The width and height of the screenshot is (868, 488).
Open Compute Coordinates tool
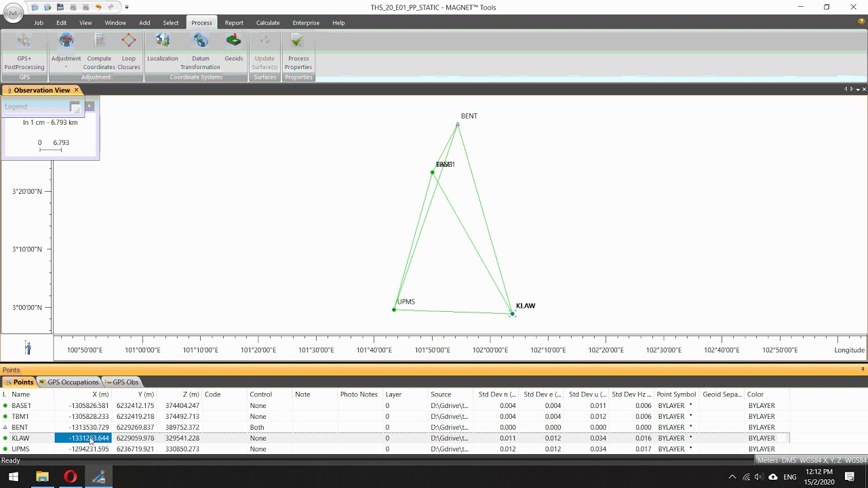coord(99,52)
